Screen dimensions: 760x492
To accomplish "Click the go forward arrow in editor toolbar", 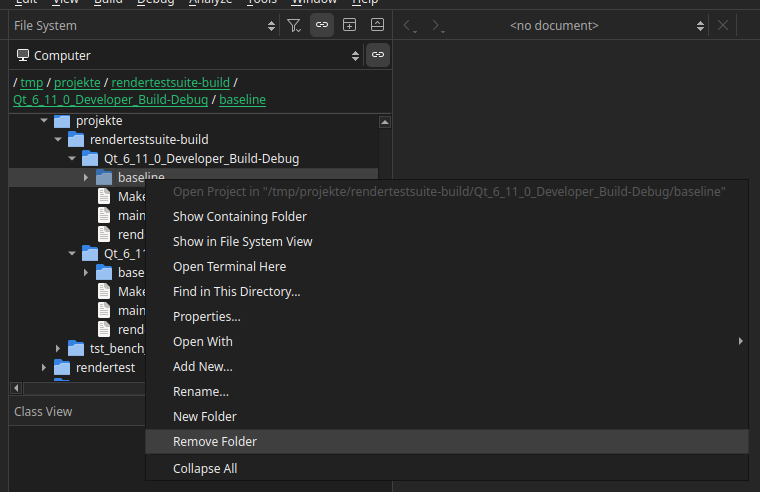I will 438,25.
